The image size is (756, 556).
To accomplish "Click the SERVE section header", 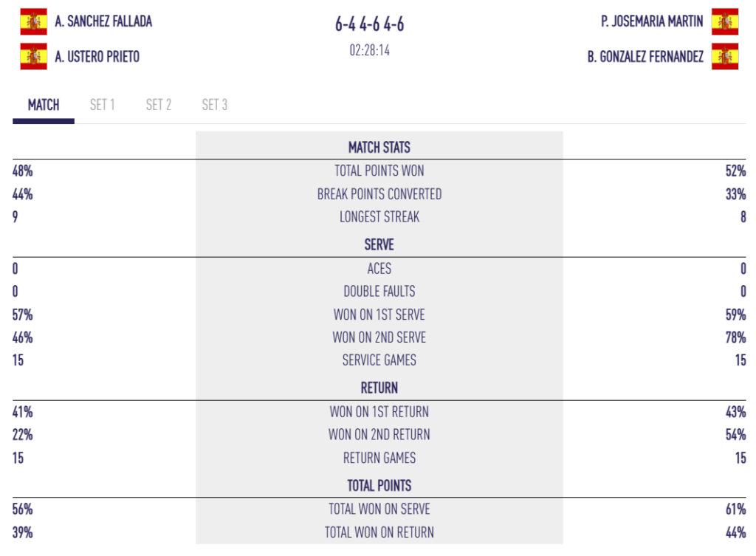I will point(379,244).
